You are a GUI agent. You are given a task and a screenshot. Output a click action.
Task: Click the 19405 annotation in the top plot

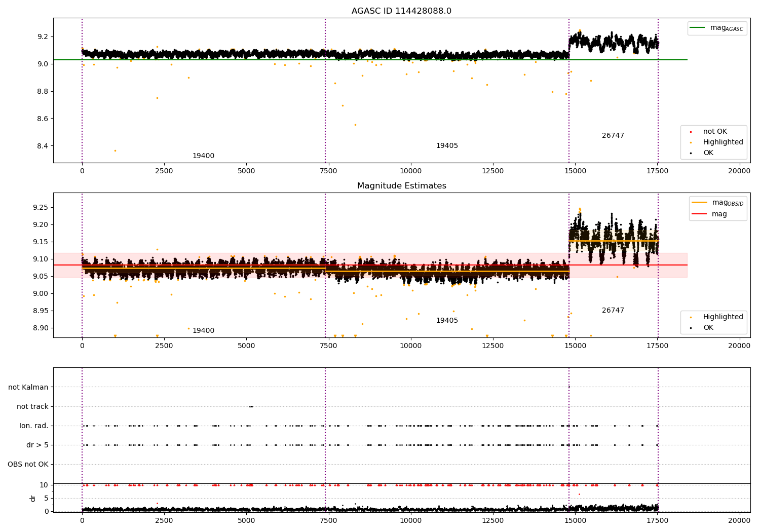pyautogui.click(x=447, y=146)
